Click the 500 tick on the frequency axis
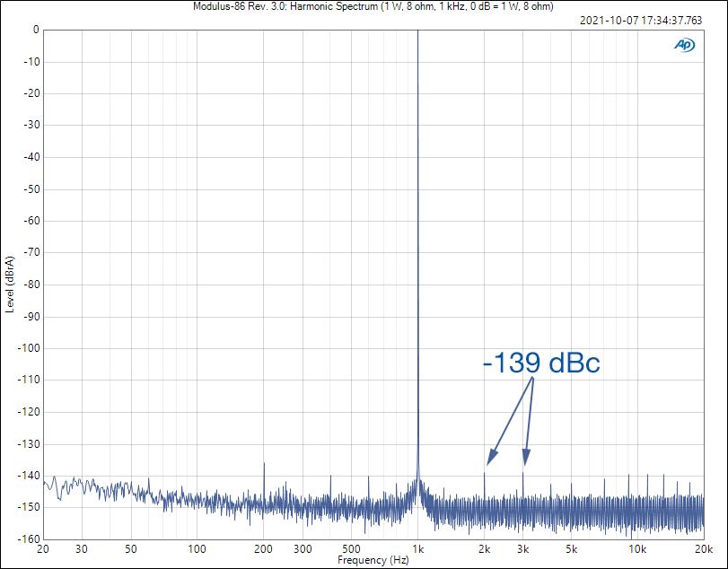 pyautogui.click(x=351, y=549)
